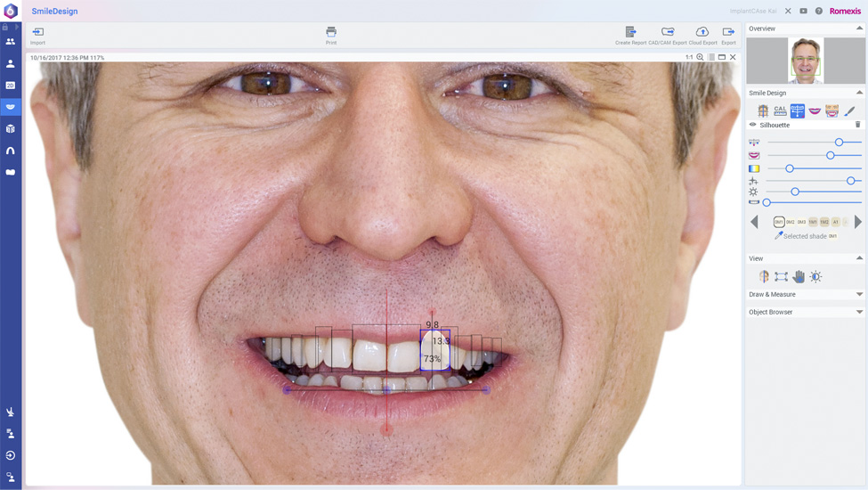Expand the Draw & Measure panel
This screenshot has height=490, width=868.
[x=859, y=294]
